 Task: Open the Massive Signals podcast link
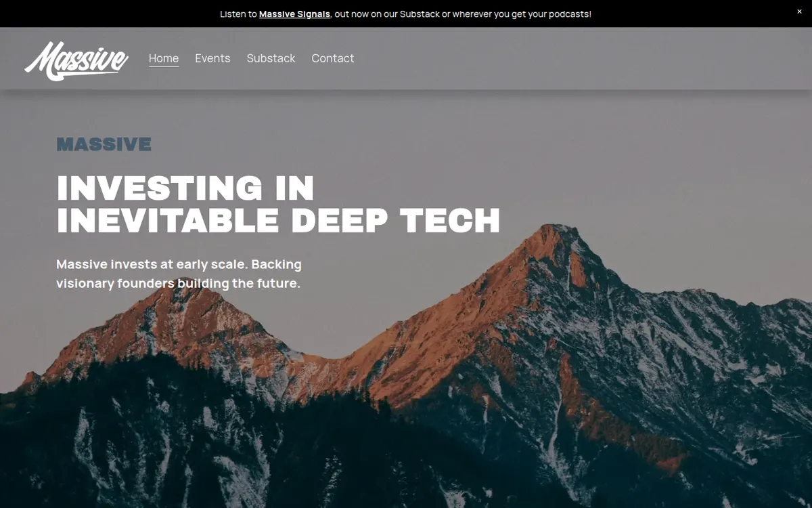coord(294,14)
